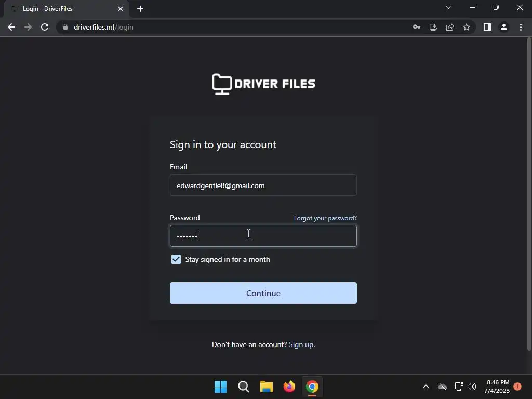The width and height of the screenshot is (532, 399).
Task: Open the clock showing 8:46 PM
Action: click(x=497, y=387)
